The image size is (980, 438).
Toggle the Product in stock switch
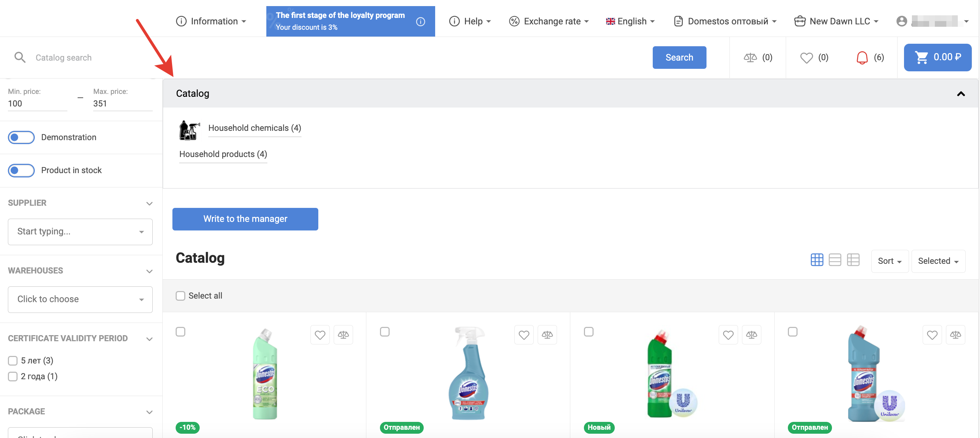pyautogui.click(x=21, y=170)
